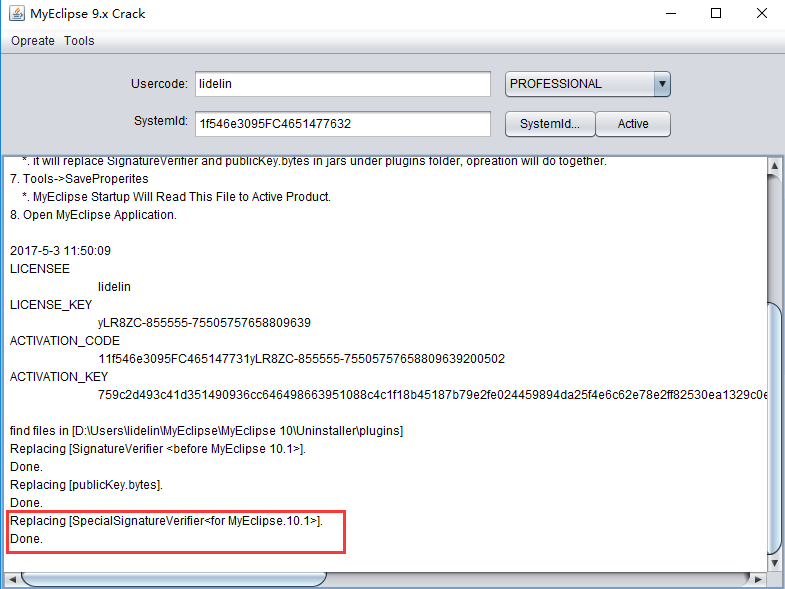
Task: Click the Java application icon in title bar
Action: [x=16, y=14]
